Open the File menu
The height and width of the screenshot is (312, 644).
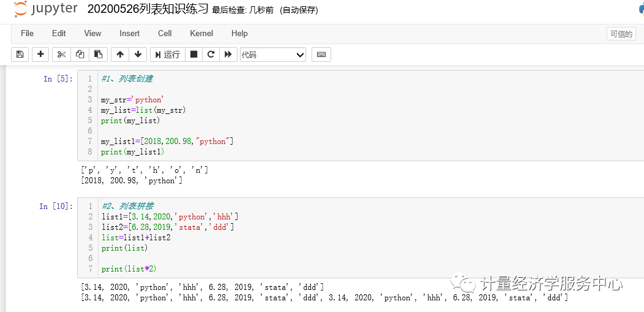coord(27,33)
